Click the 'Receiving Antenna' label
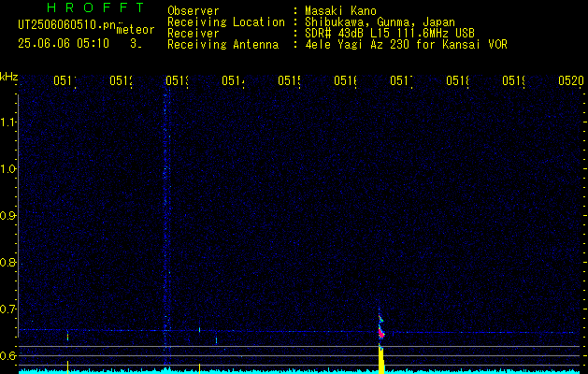The width and height of the screenshot is (588, 374). 222,45
